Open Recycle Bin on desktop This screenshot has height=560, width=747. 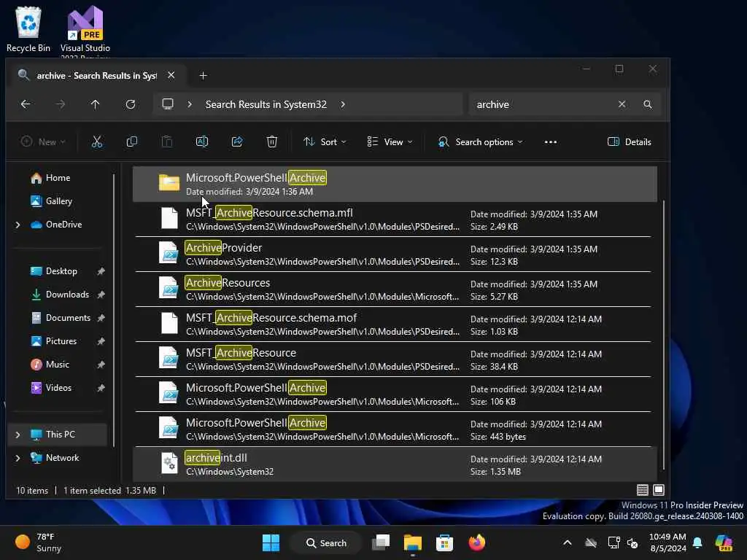28,29
